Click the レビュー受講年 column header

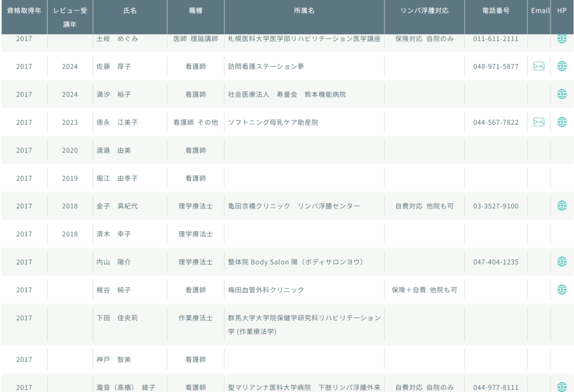tap(70, 17)
